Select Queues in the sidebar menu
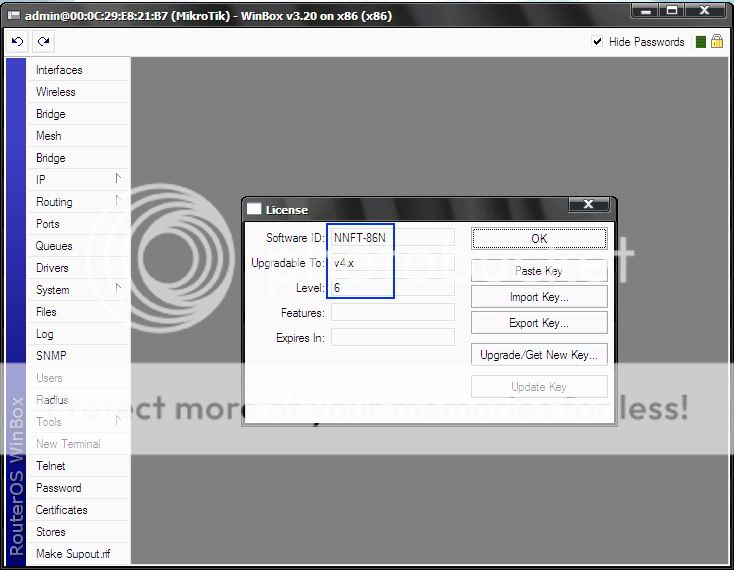The width and height of the screenshot is (734, 570). coord(54,246)
